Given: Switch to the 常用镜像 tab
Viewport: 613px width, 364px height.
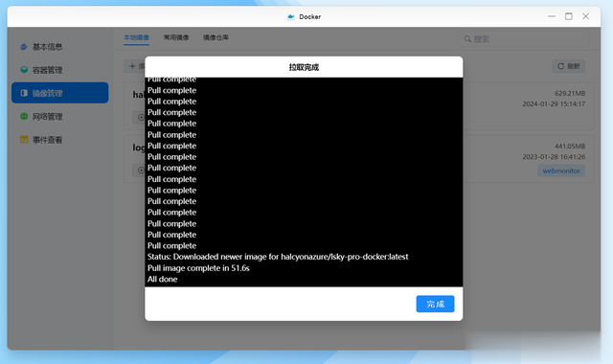Looking at the screenshot, I should (176, 37).
